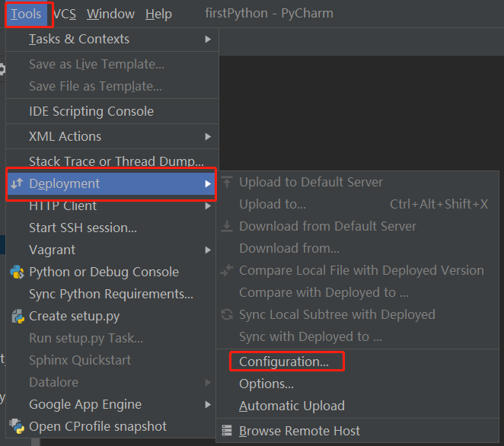Choose Compare with Deployed to ...
The width and height of the screenshot is (504, 446).
click(x=357, y=293)
